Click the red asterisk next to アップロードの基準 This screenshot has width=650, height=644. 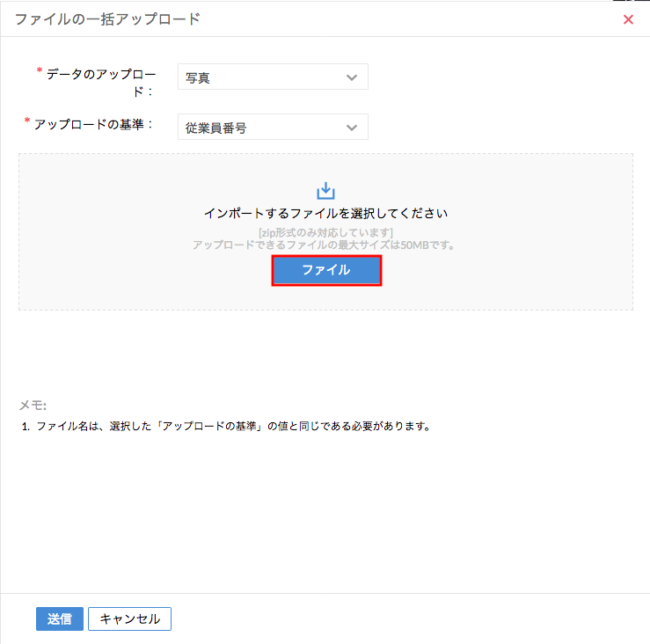tap(26, 121)
